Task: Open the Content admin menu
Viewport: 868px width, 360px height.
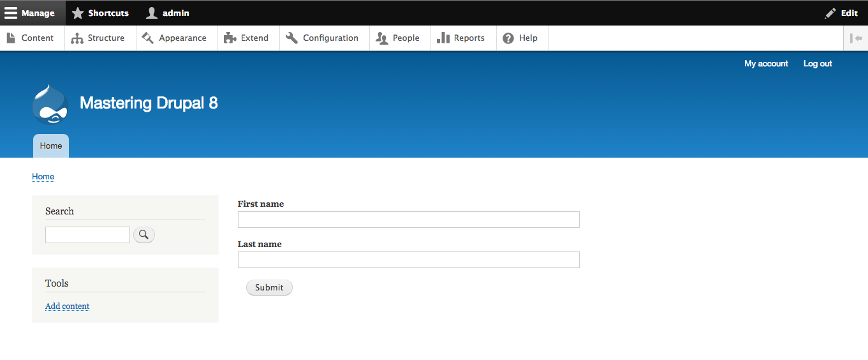Action: point(33,38)
